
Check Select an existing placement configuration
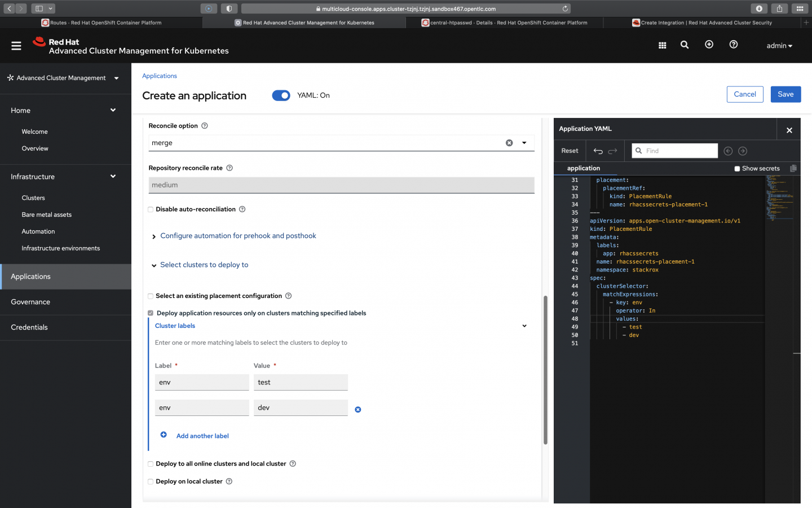coord(151,296)
